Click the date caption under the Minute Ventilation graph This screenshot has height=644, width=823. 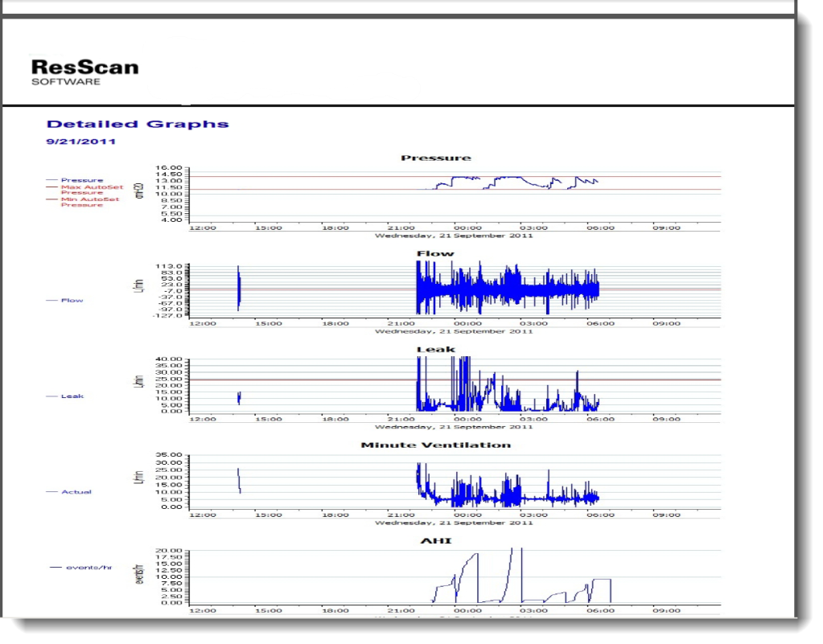pos(454,523)
